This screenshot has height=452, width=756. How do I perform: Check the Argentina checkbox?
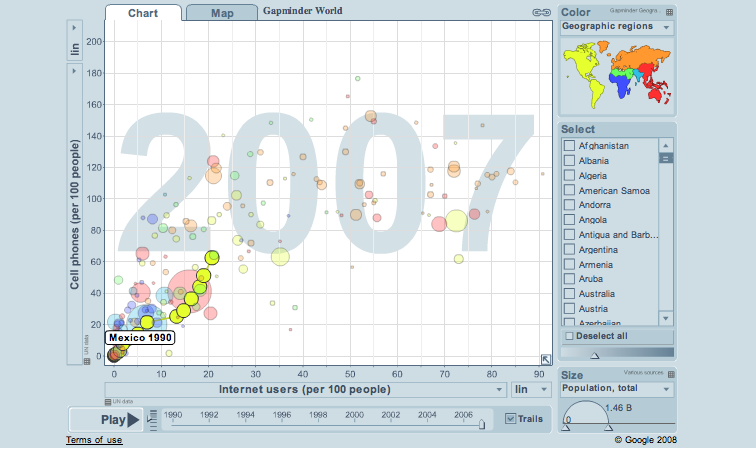[569, 249]
